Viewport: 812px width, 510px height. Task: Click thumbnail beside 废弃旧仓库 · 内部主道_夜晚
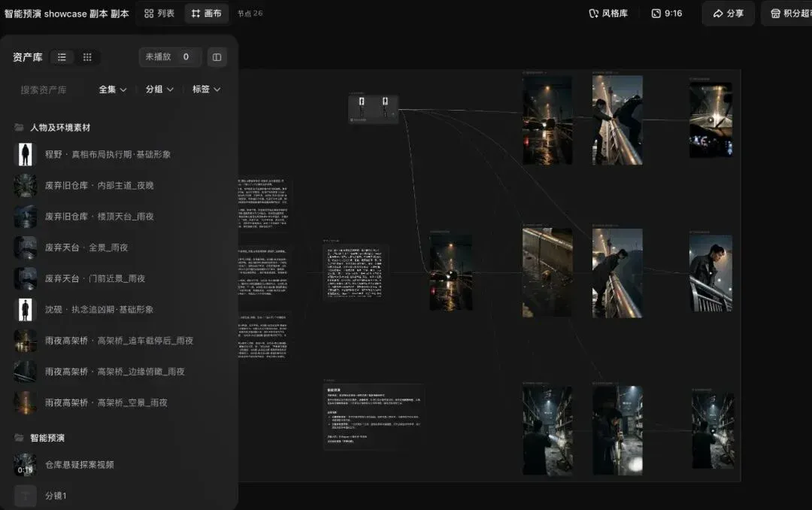click(x=25, y=186)
